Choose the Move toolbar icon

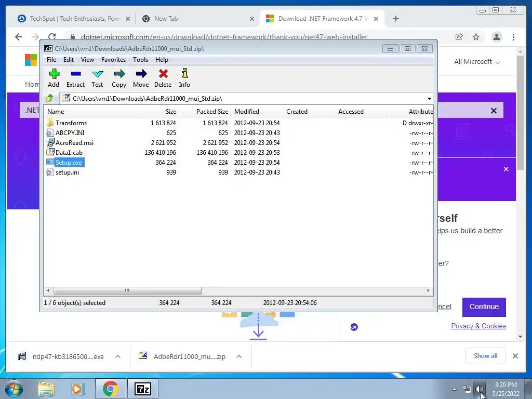tap(141, 78)
